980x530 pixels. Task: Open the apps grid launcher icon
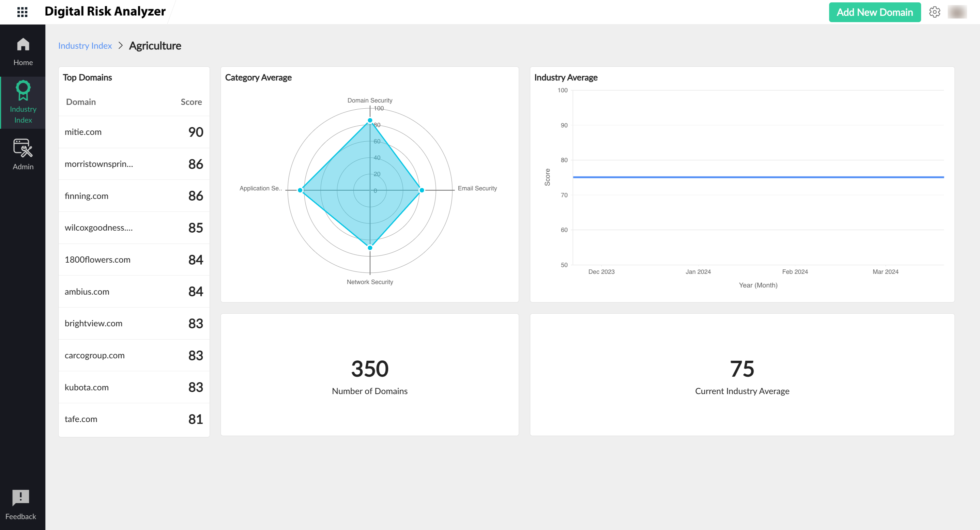(x=22, y=12)
